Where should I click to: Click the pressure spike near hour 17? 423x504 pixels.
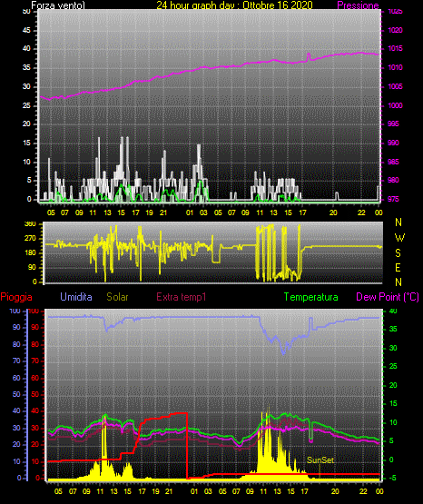pos(309,56)
